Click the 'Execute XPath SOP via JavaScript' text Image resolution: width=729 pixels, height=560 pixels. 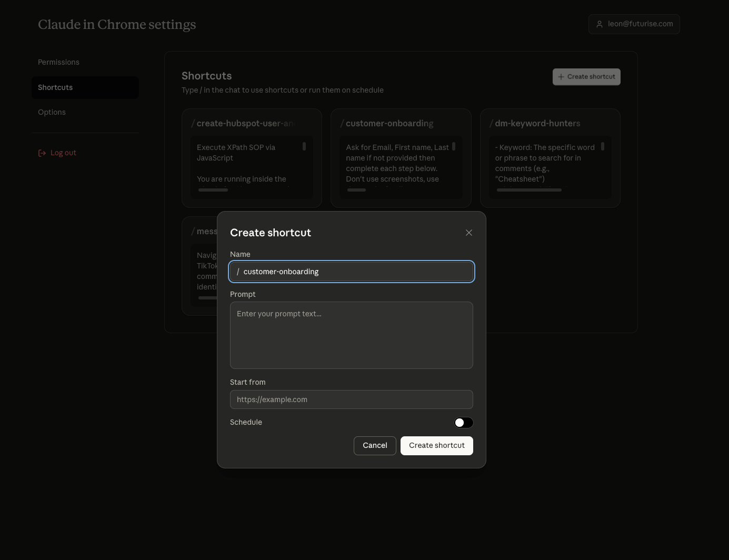236,153
